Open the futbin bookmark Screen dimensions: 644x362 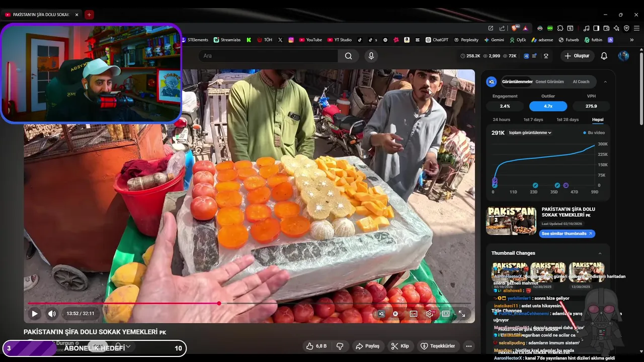point(593,40)
